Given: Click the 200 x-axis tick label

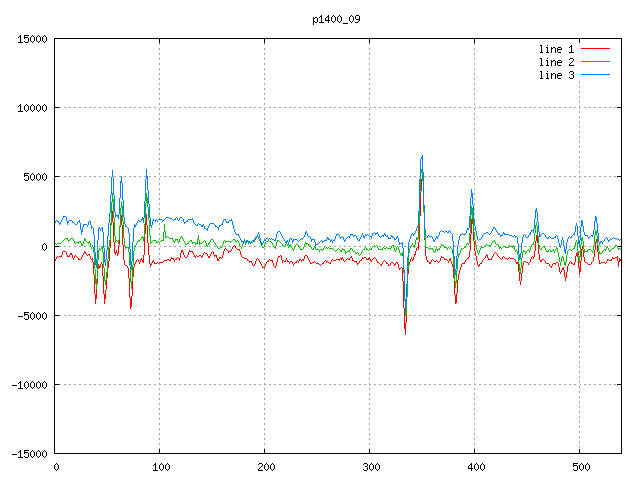Looking at the screenshot, I should coord(265,467).
